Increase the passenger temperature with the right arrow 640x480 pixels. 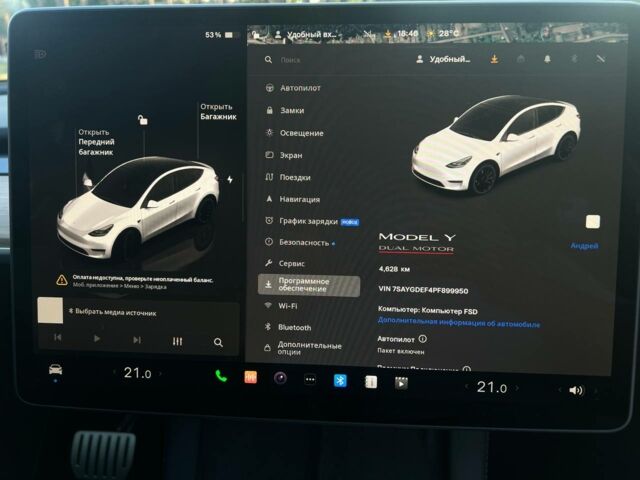click(518, 388)
